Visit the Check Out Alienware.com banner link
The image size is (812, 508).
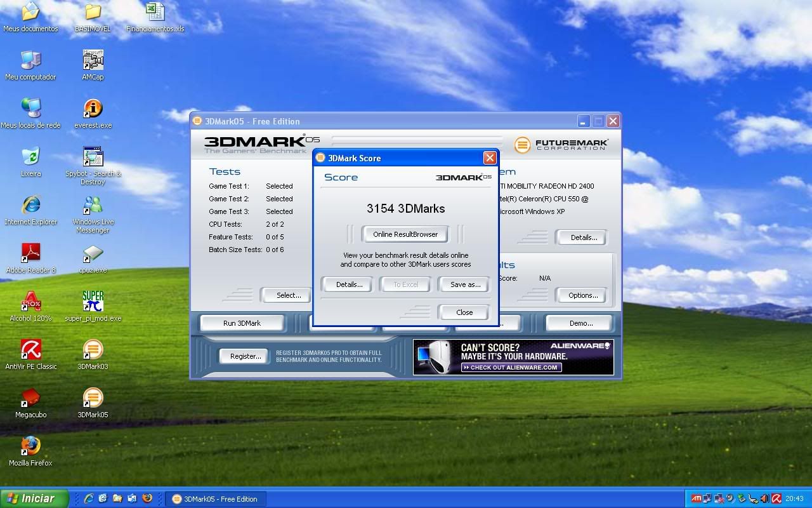(512, 367)
